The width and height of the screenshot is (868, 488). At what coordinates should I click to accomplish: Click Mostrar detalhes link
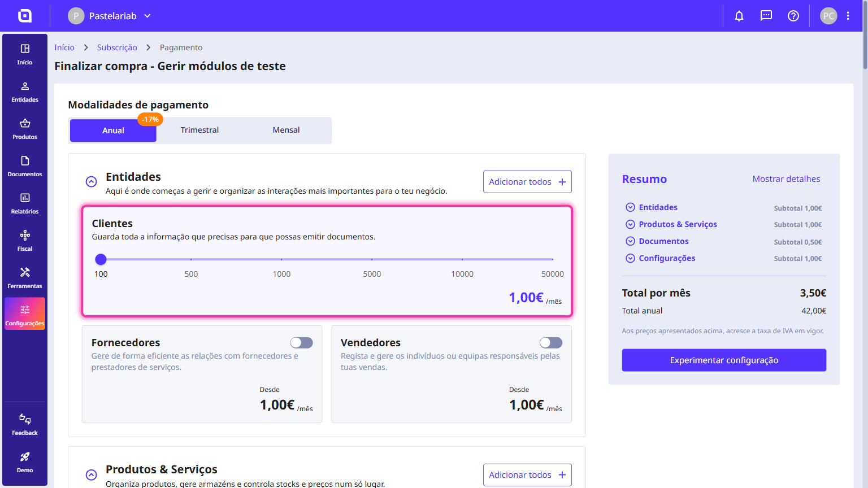pos(786,178)
